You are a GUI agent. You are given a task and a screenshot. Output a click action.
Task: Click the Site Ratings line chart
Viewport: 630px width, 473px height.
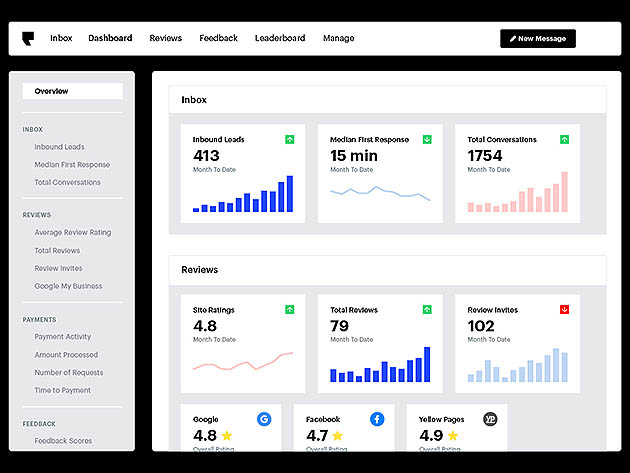(x=243, y=361)
